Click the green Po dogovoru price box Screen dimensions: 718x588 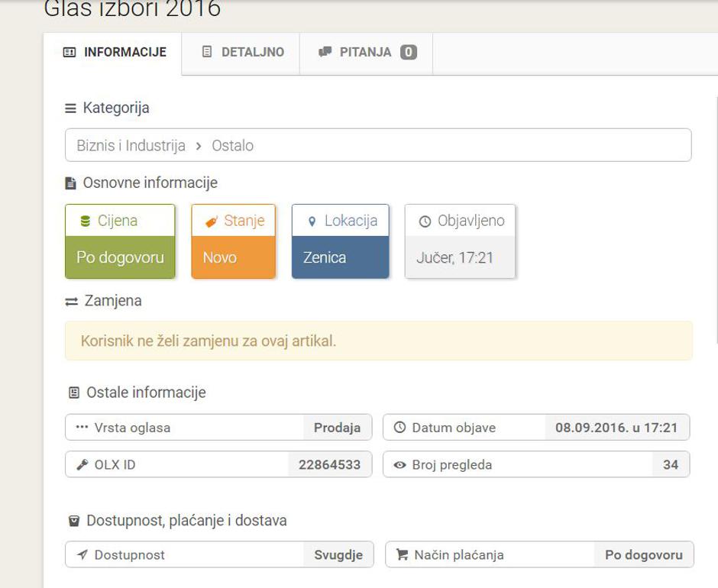(120, 258)
